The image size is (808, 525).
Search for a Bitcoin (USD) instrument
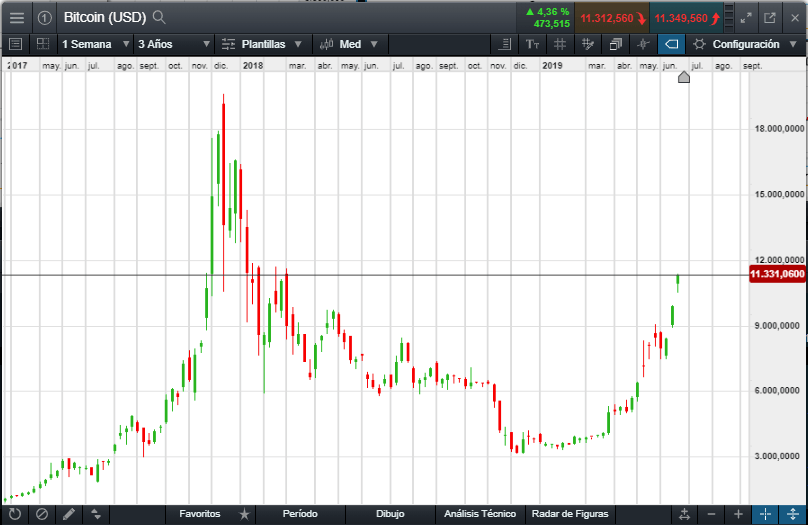coord(160,18)
